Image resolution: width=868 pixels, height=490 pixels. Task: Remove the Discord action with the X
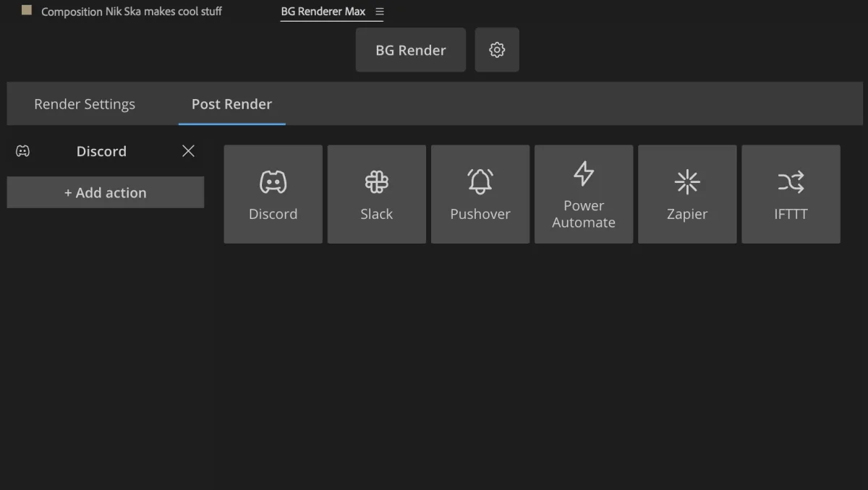tap(189, 151)
